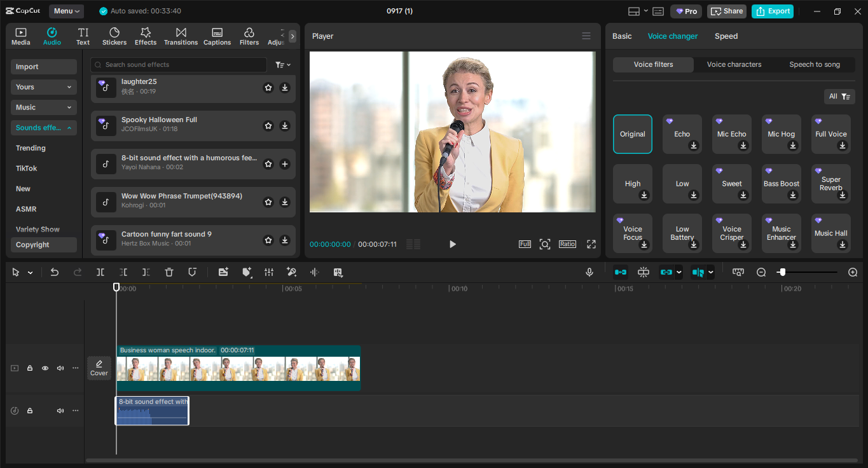Viewport: 868px width, 468px height.
Task: Select the Transitions panel icon
Action: point(181,35)
